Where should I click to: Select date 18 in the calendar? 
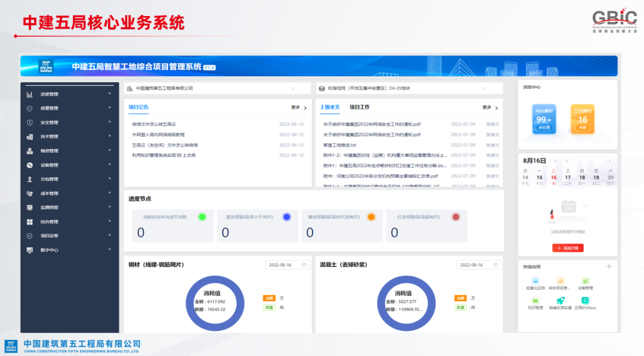[582, 177]
